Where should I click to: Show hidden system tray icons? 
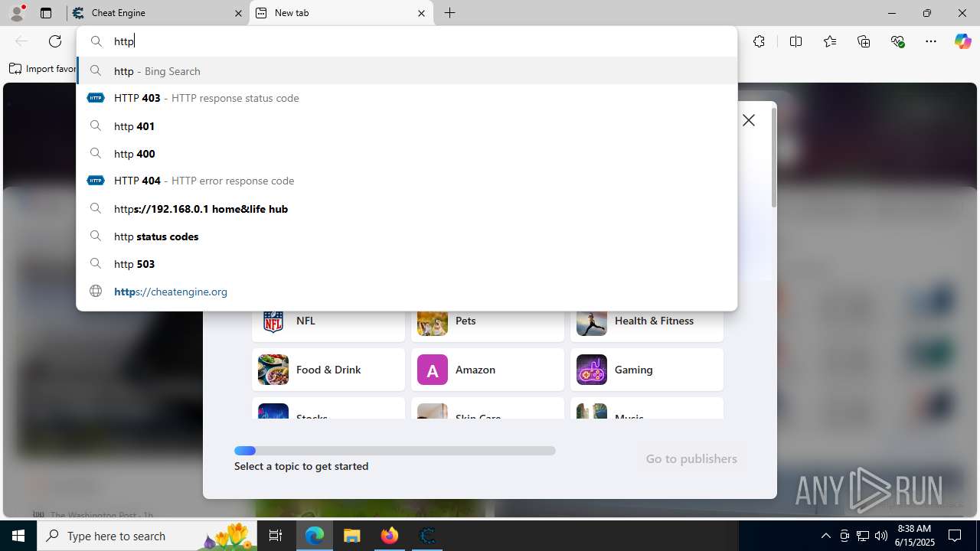click(x=825, y=536)
